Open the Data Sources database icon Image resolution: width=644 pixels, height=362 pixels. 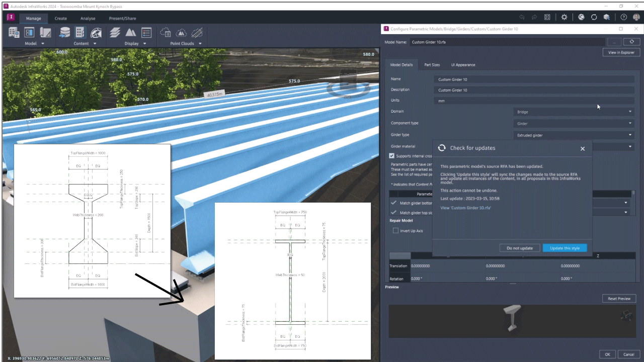click(64, 33)
